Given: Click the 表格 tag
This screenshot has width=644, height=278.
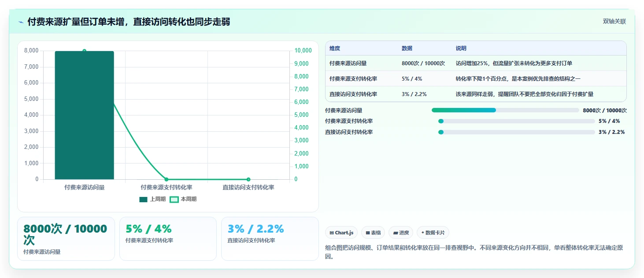Looking at the screenshot, I should 373,233.
